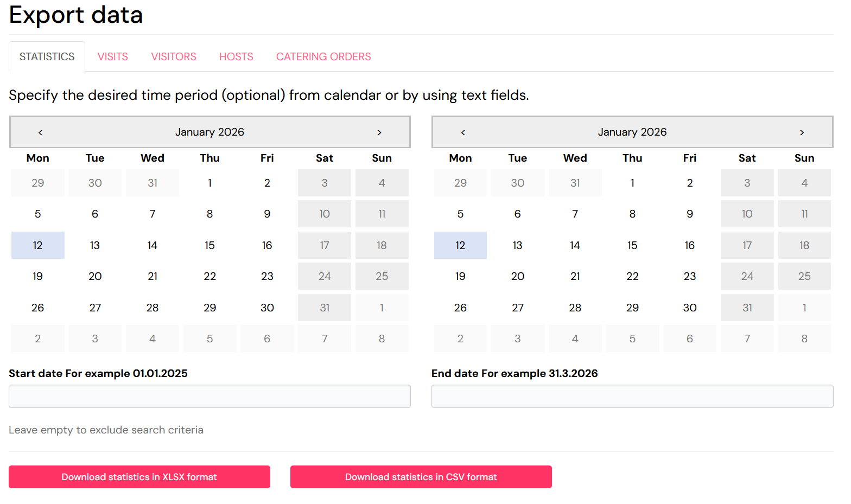
Task: Switch to Catering Orders tab
Action: pyautogui.click(x=323, y=56)
